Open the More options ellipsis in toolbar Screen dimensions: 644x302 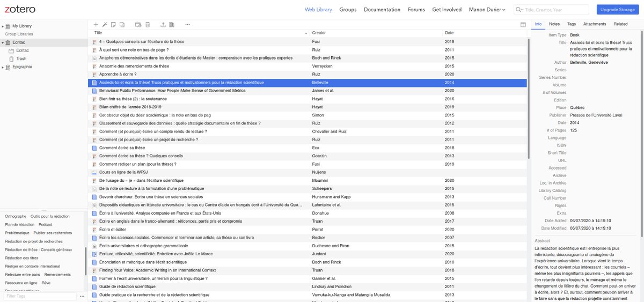tap(187, 24)
